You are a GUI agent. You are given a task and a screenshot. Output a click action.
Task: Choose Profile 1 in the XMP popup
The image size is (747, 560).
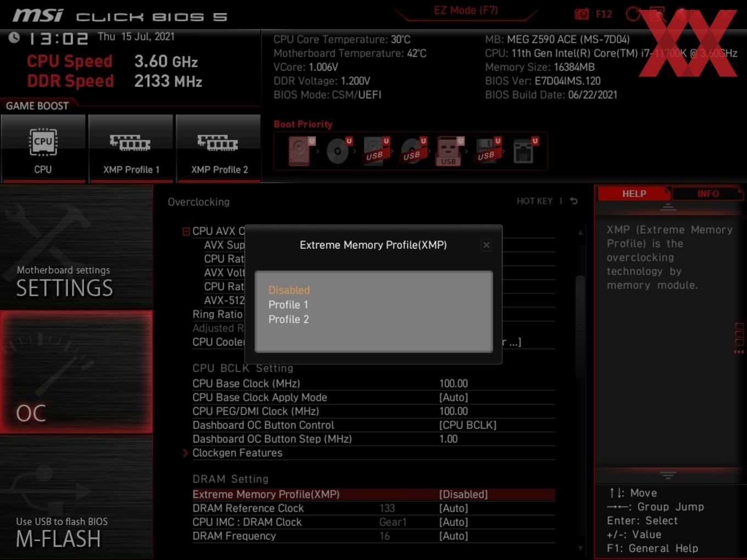(288, 305)
